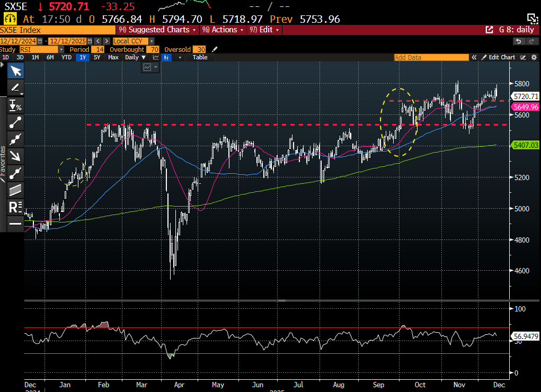Pick the percent change measurement tool
The image size is (541, 392).
tap(15, 106)
